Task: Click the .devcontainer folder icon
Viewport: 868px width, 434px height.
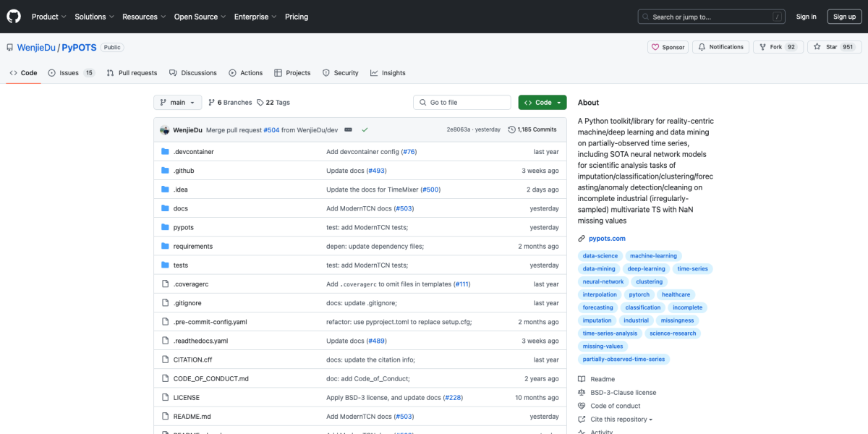Action: pyautogui.click(x=166, y=151)
